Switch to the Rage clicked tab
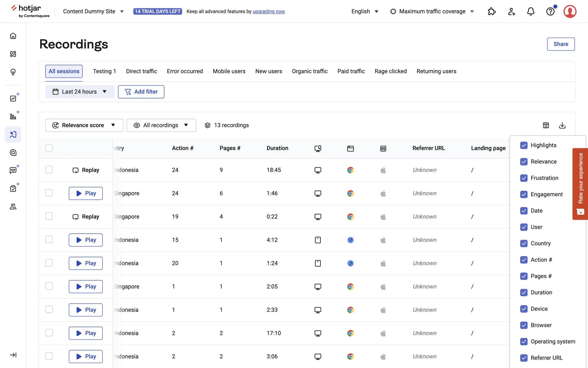Viewport: 588px width, 368px height. pyautogui.click(x=390, y=71)
